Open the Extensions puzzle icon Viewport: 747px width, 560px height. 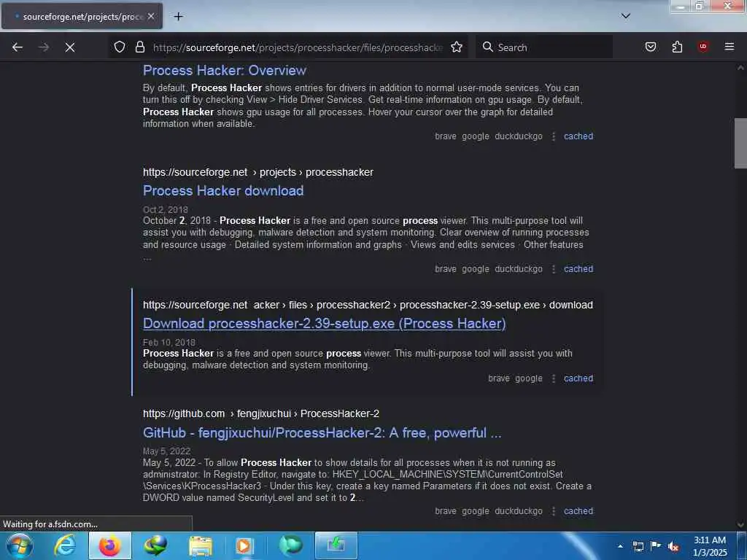(x=677, y=47)
